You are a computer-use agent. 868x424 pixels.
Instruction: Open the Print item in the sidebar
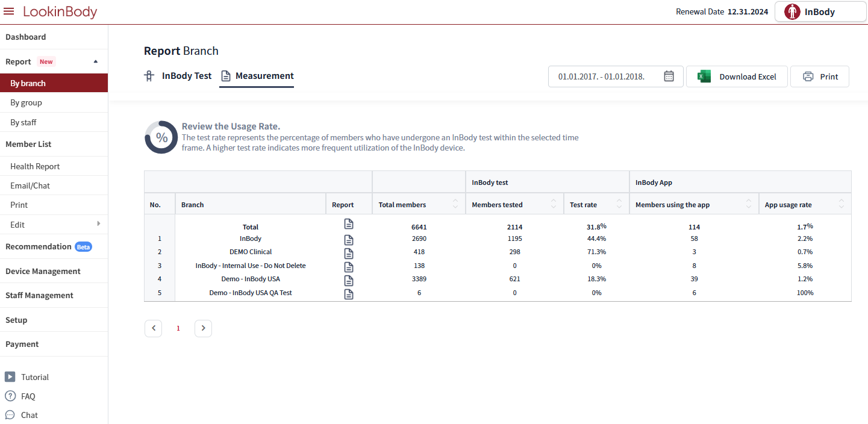pos(54,205)
